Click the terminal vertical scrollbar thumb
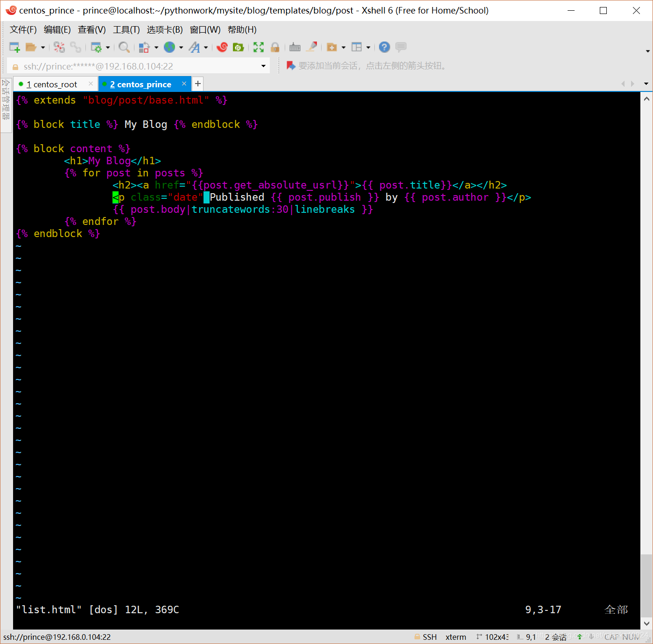 click(x=646, y=586)
